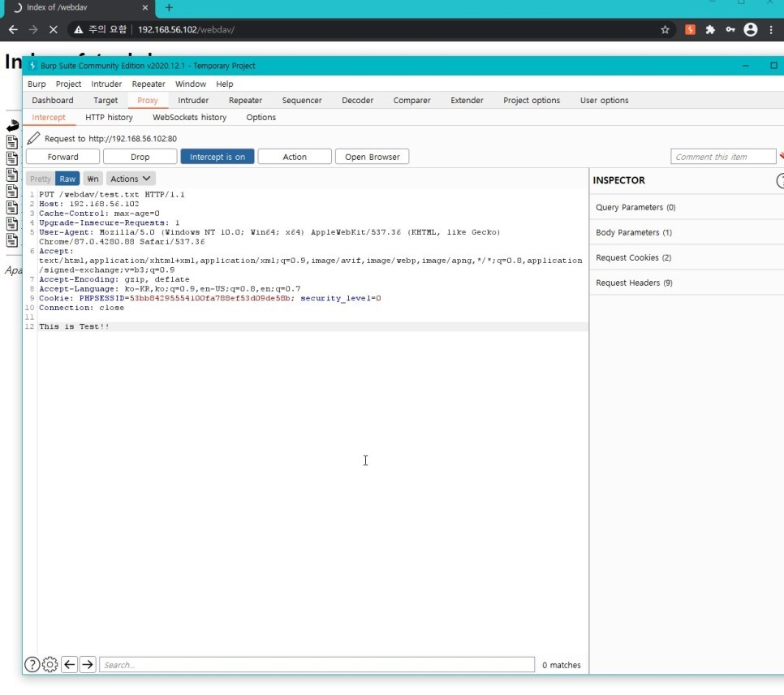Click the browser back arrow

pyautogui.click(x=13, y=30)
